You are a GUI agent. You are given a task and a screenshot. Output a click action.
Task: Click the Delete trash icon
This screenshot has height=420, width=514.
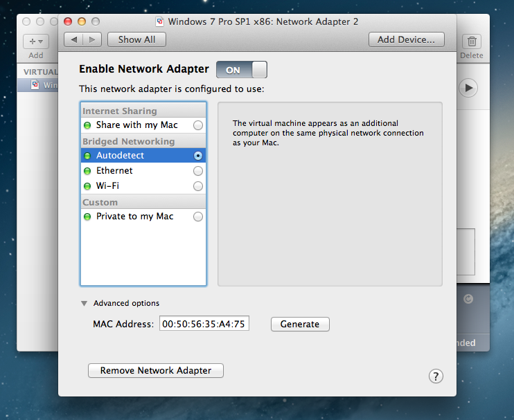pyautogui.click(x=472, y=42)
